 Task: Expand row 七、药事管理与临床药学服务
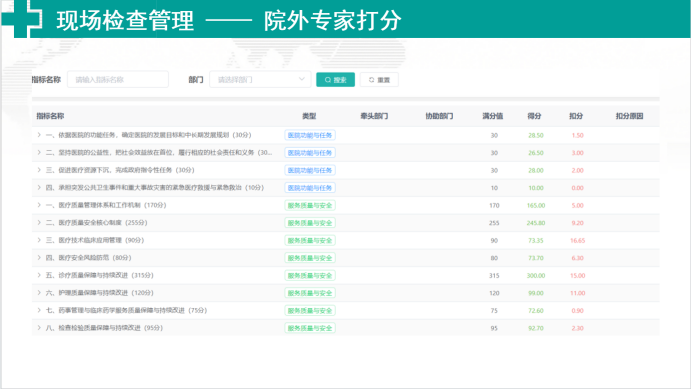39,310
